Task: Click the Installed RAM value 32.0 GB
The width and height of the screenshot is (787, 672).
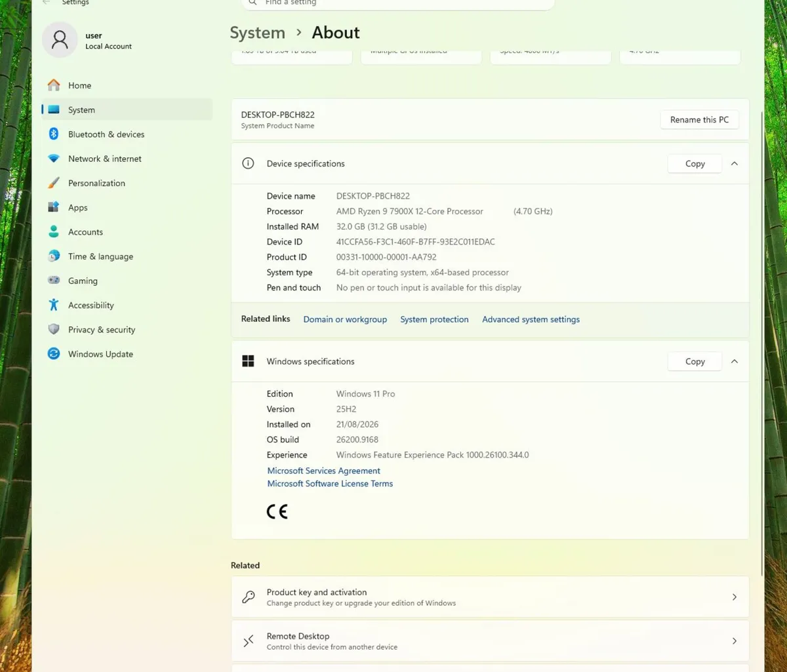Action: pos(381,226)
